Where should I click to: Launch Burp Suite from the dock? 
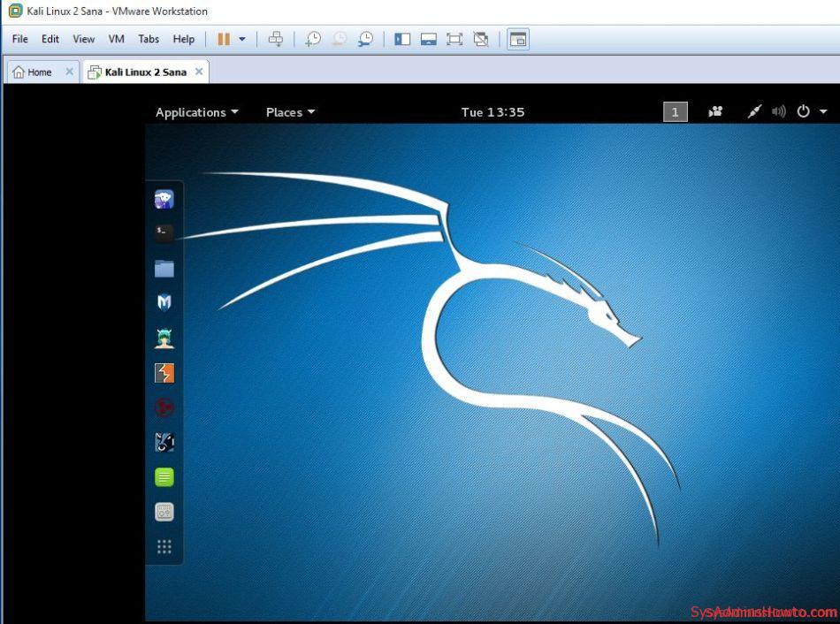point(164,373)
